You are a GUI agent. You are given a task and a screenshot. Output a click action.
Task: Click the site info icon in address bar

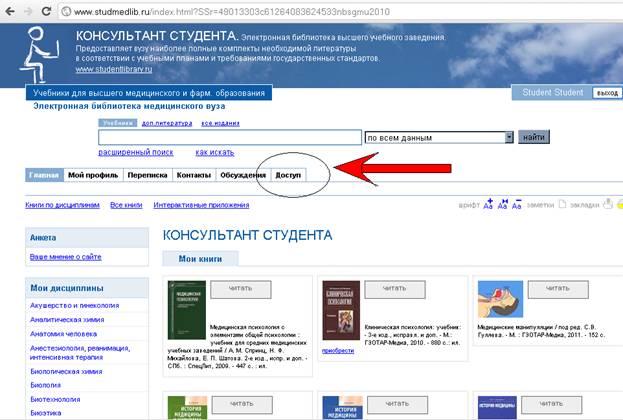66,12
